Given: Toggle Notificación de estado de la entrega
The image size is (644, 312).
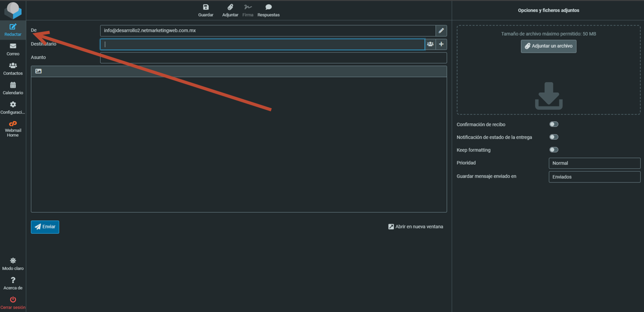Looking at the screenshot, I should 554,137.
